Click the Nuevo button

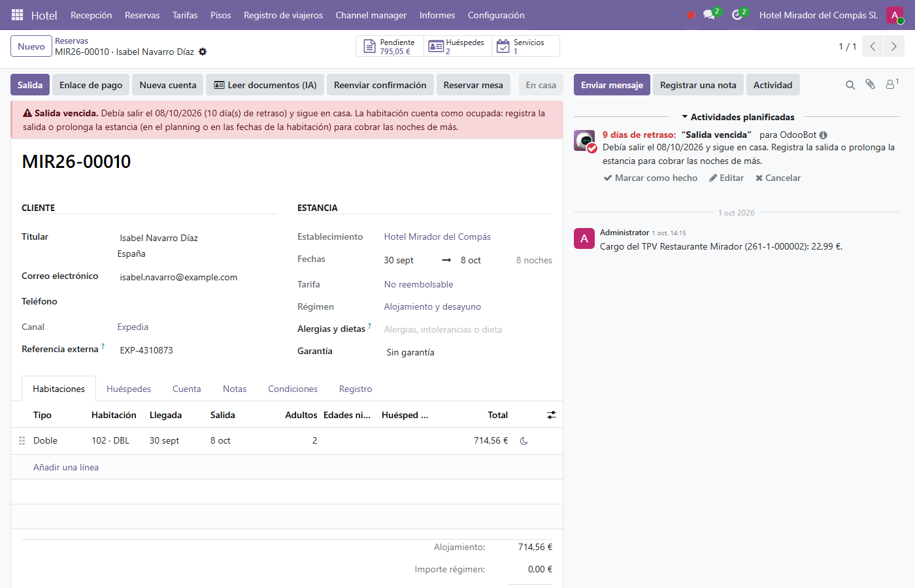pos(31,46)
